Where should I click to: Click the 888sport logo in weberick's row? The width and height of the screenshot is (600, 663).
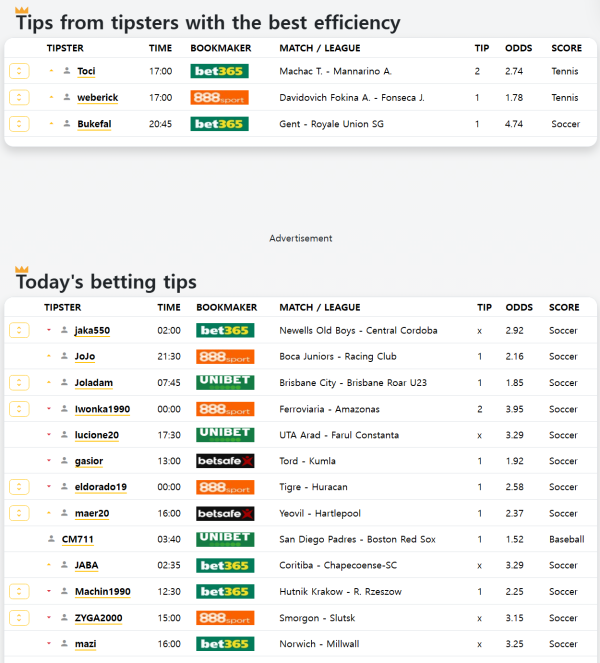[219, 97]
